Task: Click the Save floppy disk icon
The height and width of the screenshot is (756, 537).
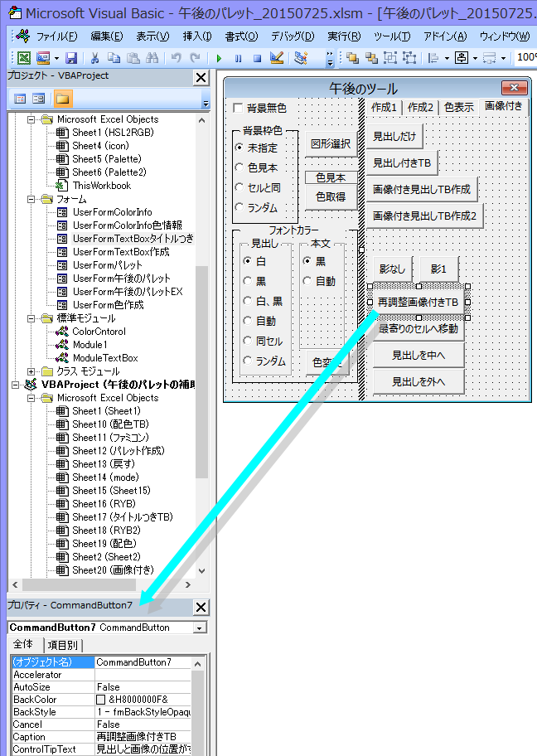Action: 71,58
